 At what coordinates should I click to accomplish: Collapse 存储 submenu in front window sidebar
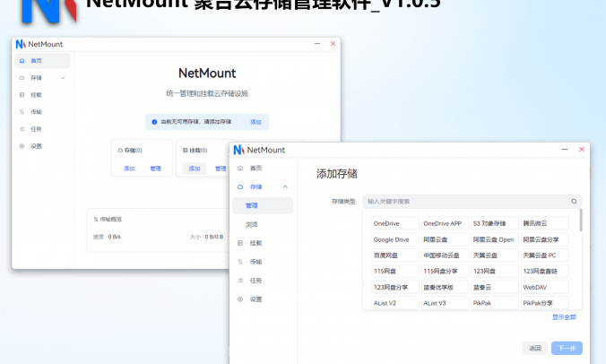(x=285, y=186)
